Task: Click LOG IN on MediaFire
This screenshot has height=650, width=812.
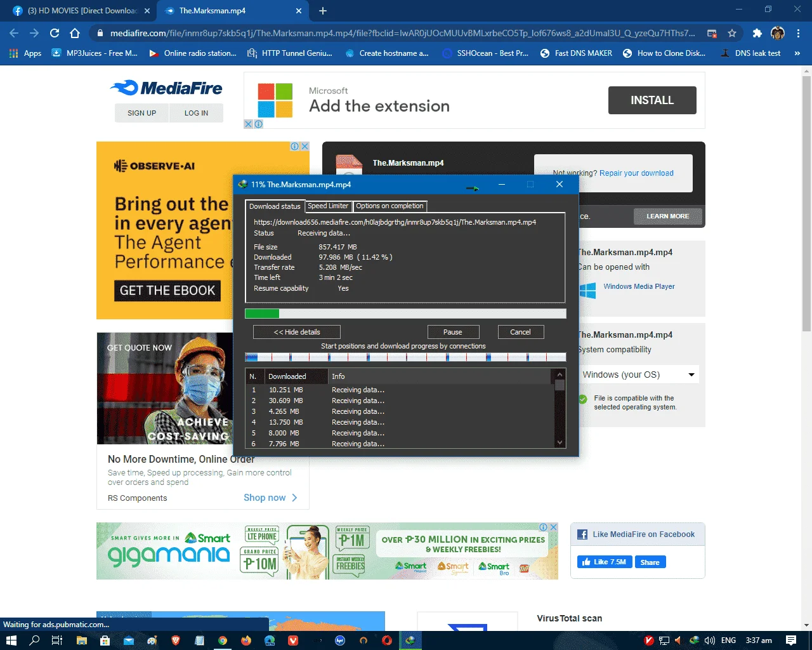Action: point(196,113)
